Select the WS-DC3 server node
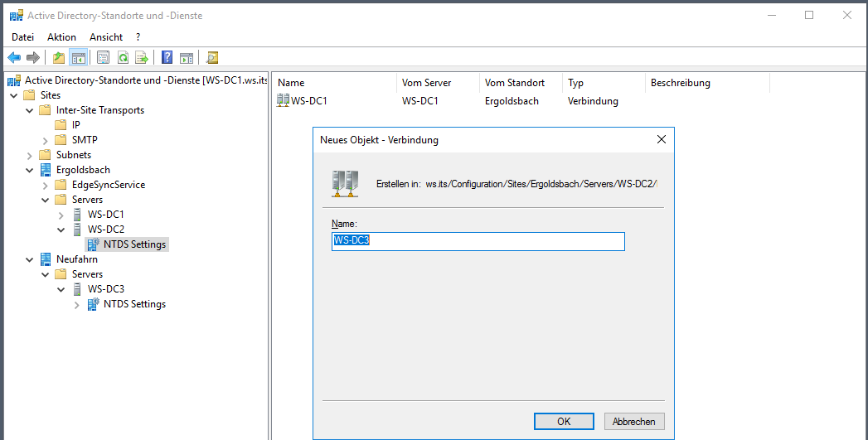 (x=99, y=289)
